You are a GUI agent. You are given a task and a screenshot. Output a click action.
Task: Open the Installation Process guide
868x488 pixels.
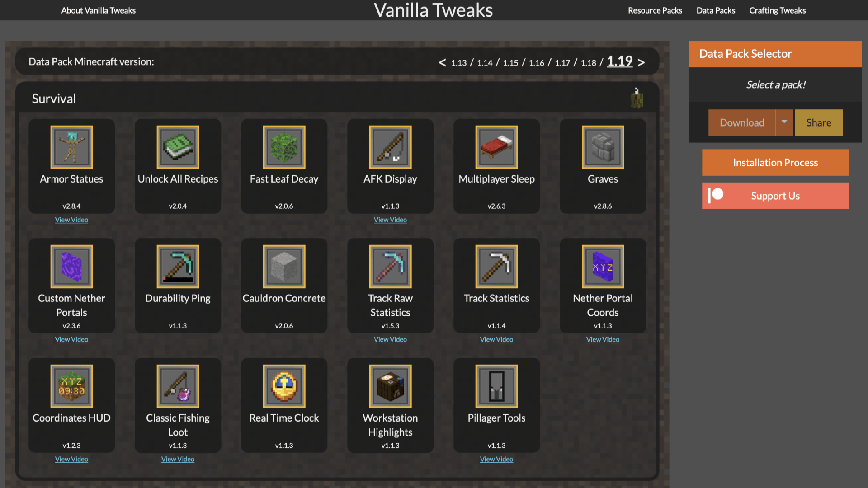tap(775, 163)
